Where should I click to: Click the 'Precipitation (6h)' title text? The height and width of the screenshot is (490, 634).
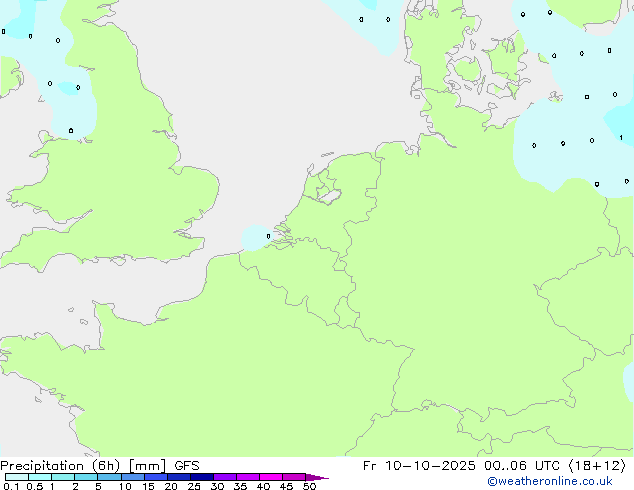click(60, 466)
